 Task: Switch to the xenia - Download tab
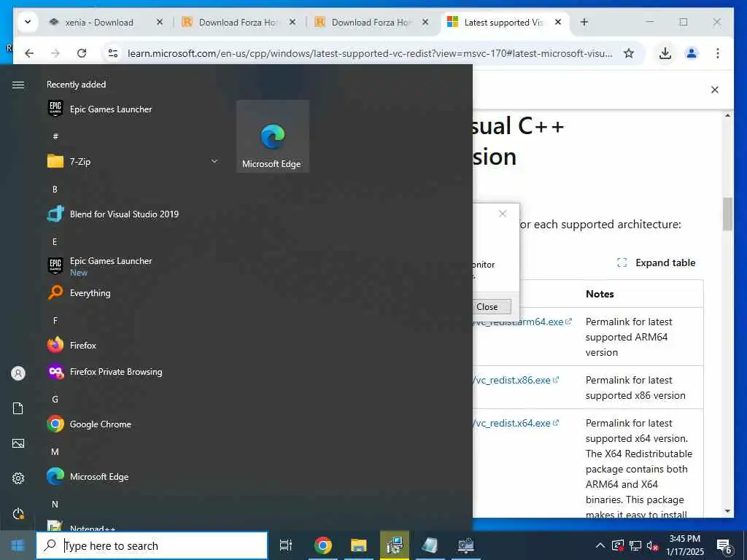[x=99, y=23]
